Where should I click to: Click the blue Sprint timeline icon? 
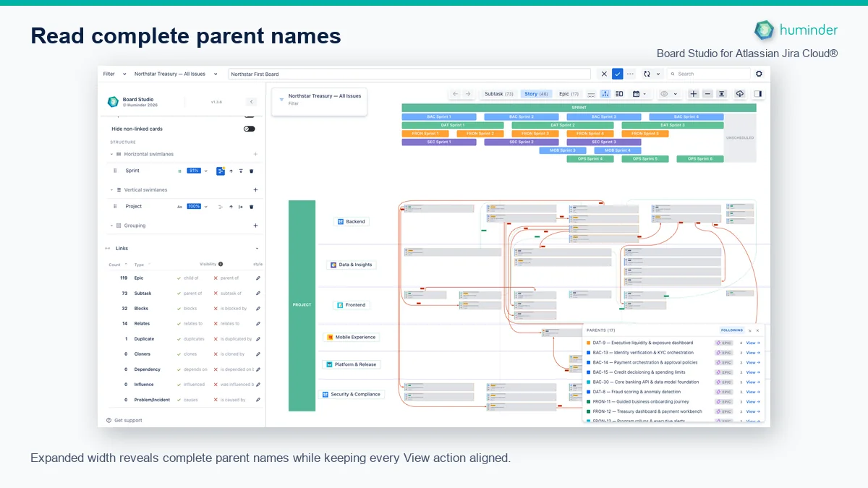pyautogui.click(x=221, y=171)
